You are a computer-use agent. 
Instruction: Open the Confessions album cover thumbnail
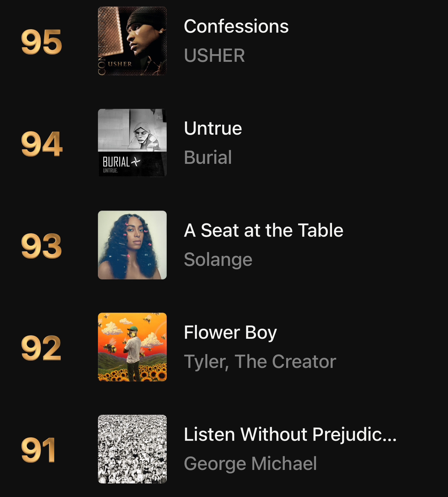tap(132, 41)
